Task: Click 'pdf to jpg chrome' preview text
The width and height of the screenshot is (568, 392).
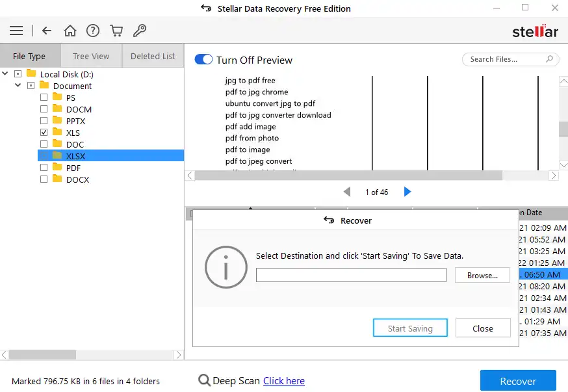Action: coord(257,92)
